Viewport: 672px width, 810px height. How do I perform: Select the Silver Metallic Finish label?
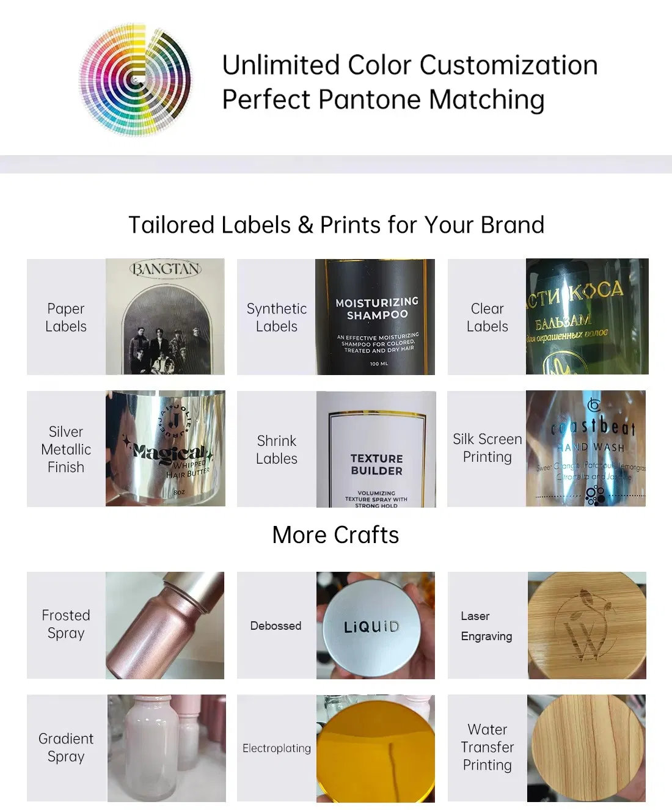click(x=66, y=449)
